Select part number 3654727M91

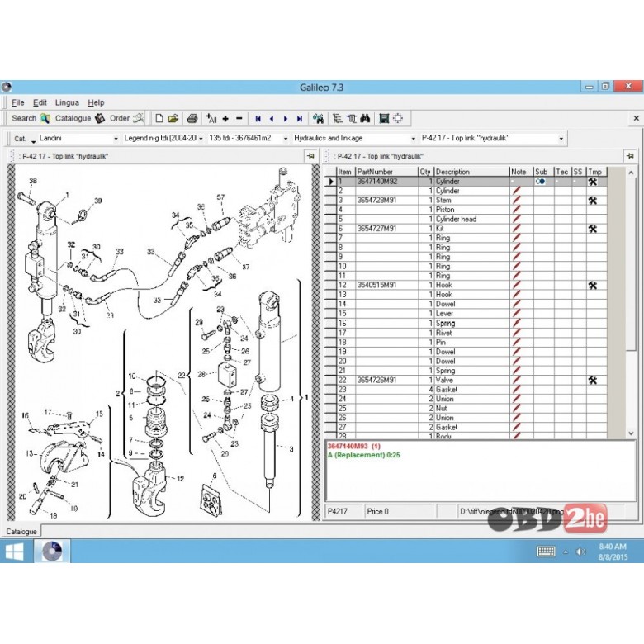(x=376, y=229)
